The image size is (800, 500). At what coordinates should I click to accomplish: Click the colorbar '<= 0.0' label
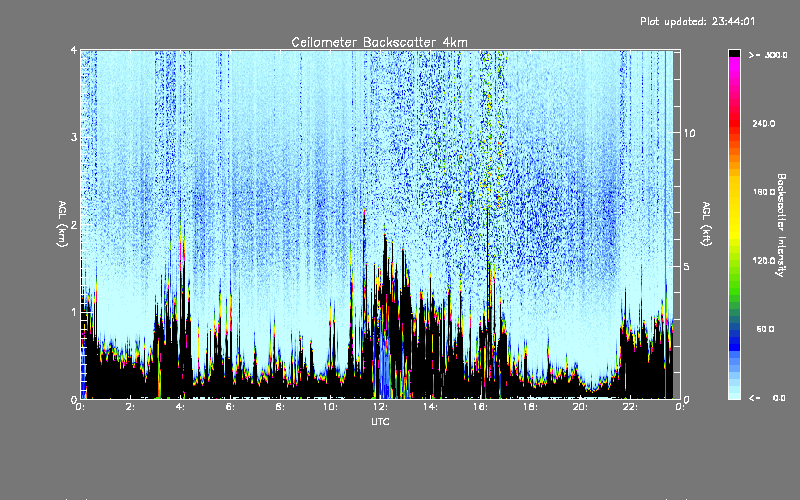pyautogui.click(x=767, y=398)
